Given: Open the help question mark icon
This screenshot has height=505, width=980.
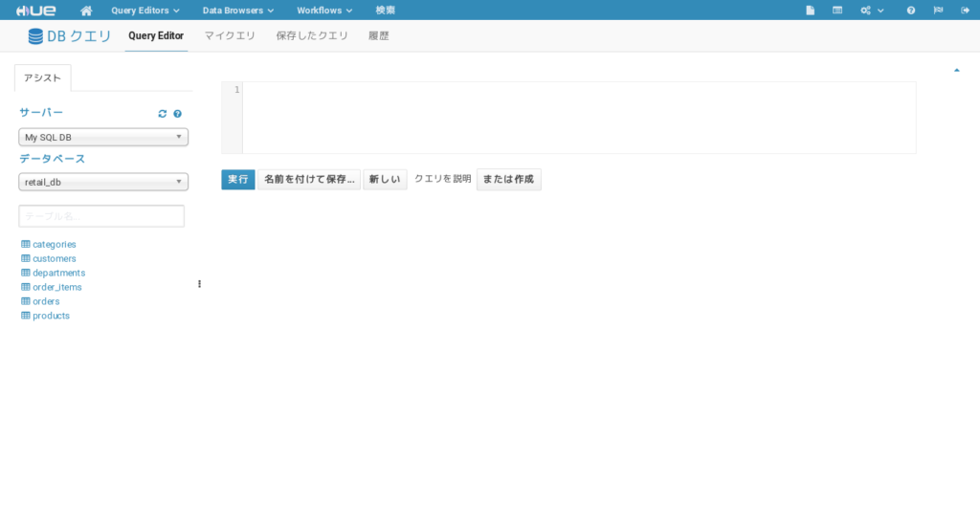Looking at the screenshot, I should coord(911,11).
